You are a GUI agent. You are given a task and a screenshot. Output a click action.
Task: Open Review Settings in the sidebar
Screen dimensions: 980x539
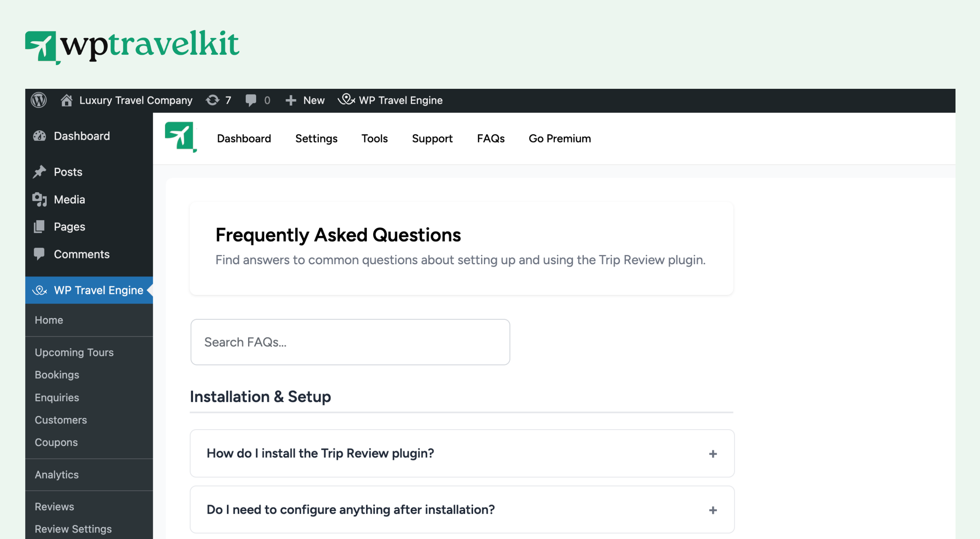[x=73, y=529]
